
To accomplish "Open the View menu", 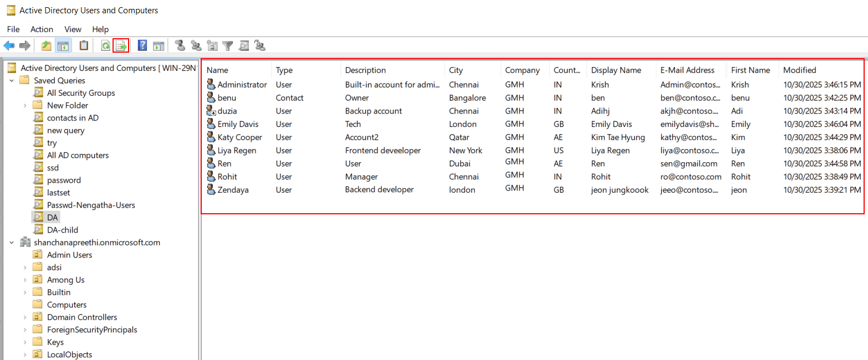I will click(73, 29).
